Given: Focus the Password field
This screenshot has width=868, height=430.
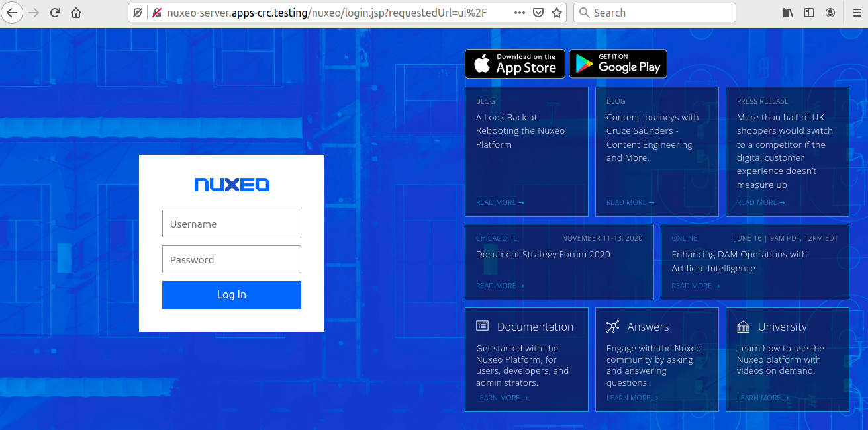Looking at the screenshot, I should click(x=232, y=259).
